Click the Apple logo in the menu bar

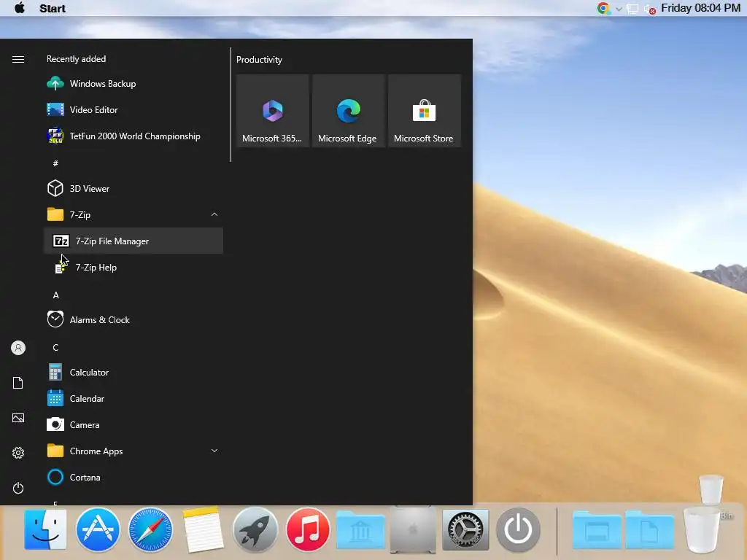(20, 8)
